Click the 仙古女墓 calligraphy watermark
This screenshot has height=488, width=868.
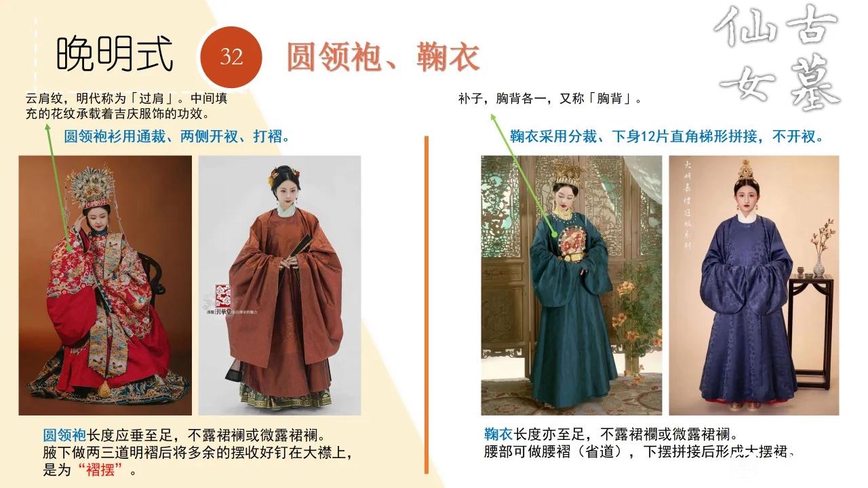(x=776, y=58)
